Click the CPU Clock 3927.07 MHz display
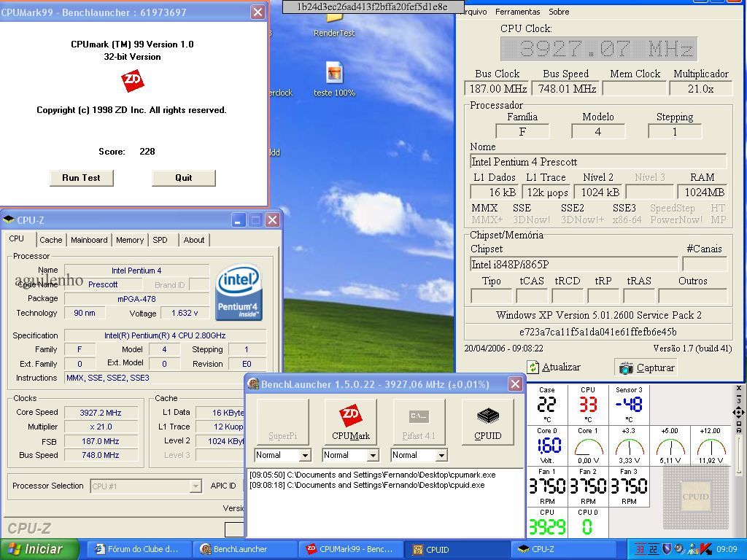 coord(600,49)
